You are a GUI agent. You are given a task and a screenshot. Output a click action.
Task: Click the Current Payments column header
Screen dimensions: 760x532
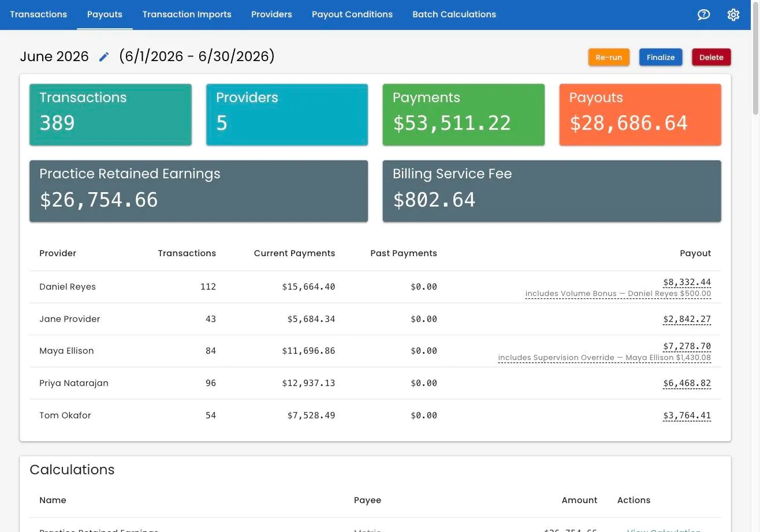pos(295,253)
